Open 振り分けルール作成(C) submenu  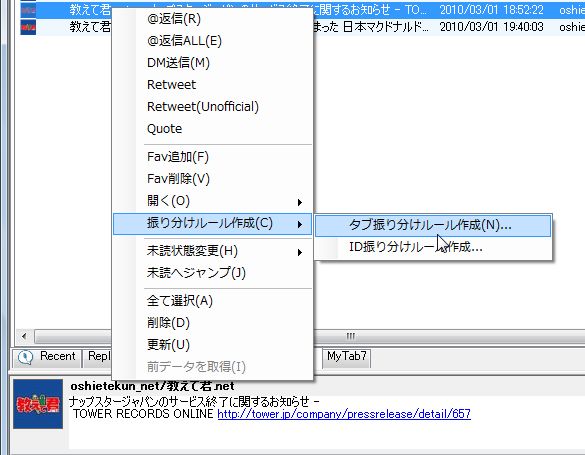coord(212,223)
